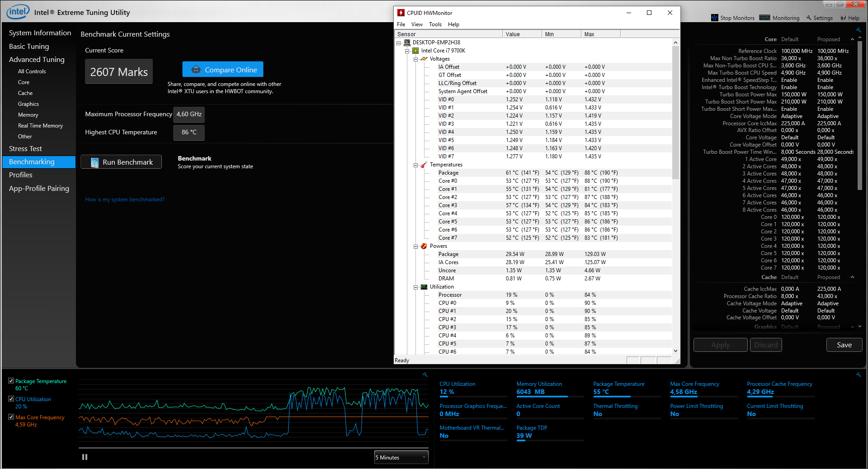The width and height of the screenshot is (868, 469).
Task: Open the 'How is my system benchmarked?' link
Action: pos(125,199)
